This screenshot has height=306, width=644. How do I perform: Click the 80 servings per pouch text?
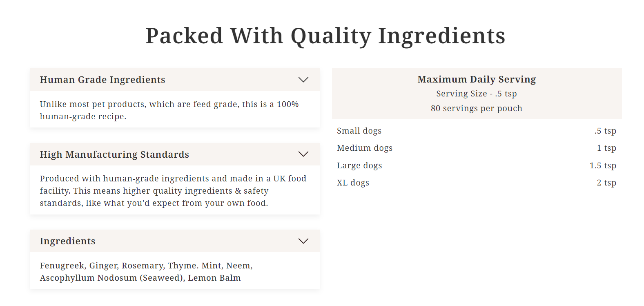[476, 108]
